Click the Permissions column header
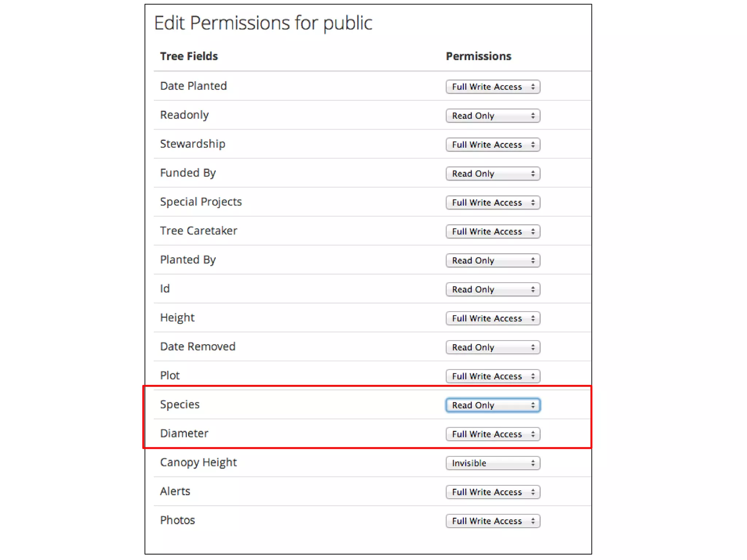747x560 pixels. [479, 56]
